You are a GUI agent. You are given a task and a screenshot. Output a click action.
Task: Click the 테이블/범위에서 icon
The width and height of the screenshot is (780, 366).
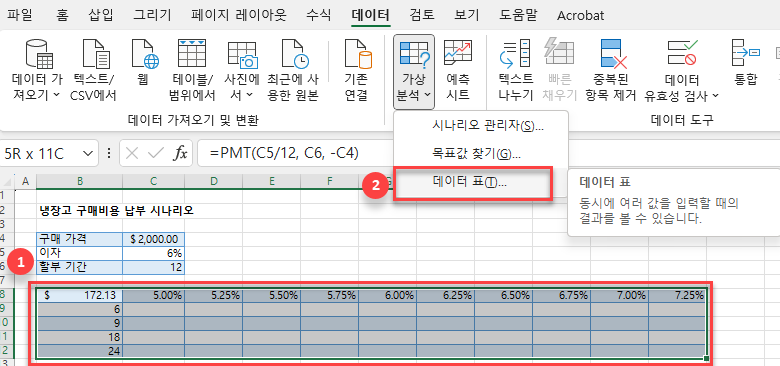click(192, 54)
